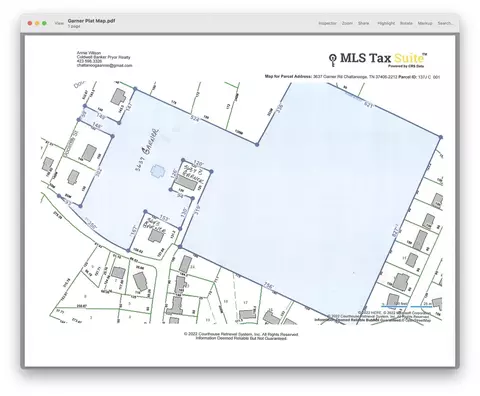This screenshot has height=396, width=480.
Task: Click the 149' measurement label
Action: (101, 117)
